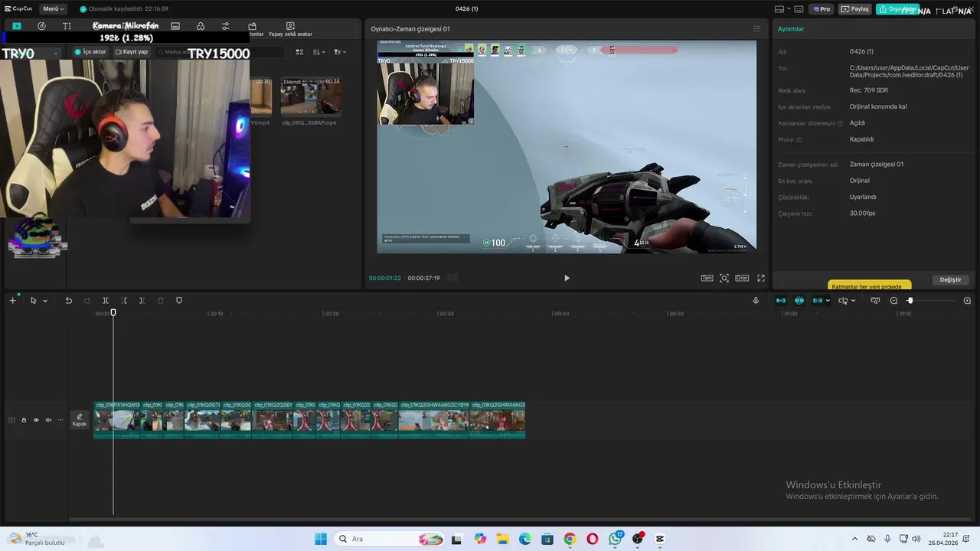Undo the last action

(x=68, y=301)
